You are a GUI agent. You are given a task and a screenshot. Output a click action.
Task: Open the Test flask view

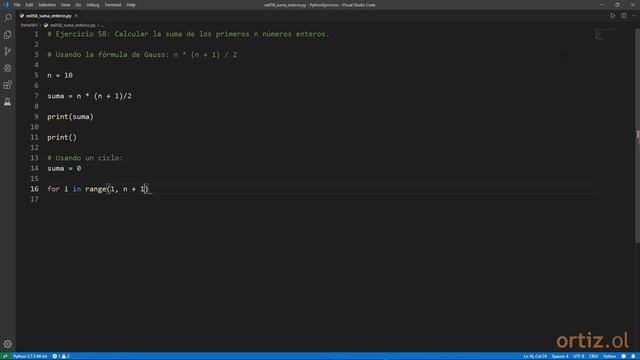[7, 102]
